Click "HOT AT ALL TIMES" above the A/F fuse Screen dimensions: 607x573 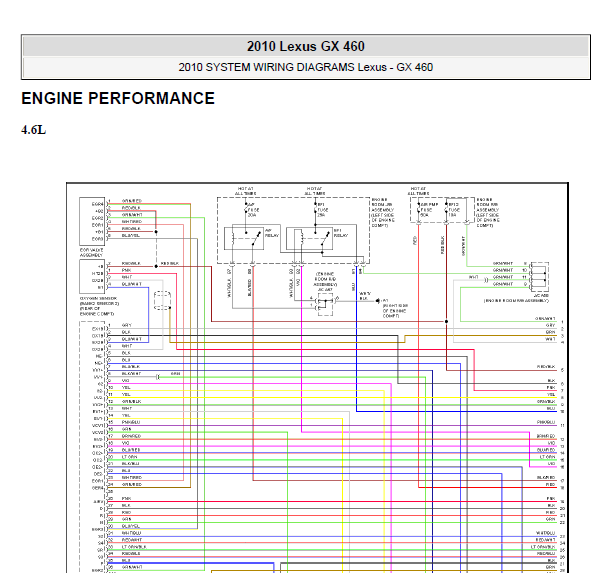[245, 191]
